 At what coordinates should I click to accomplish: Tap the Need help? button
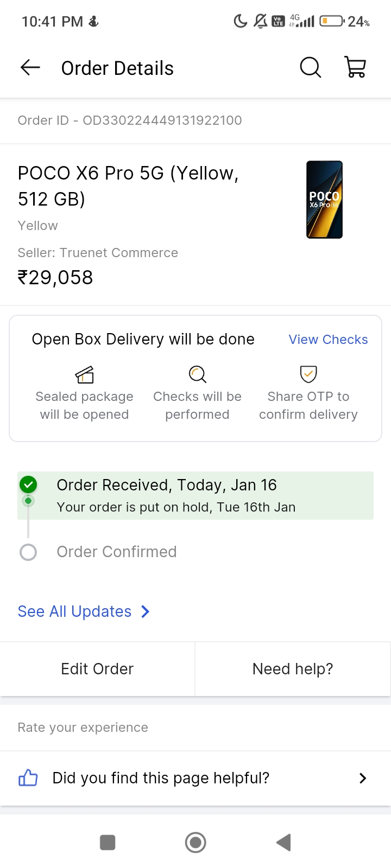tap(293, 669)
